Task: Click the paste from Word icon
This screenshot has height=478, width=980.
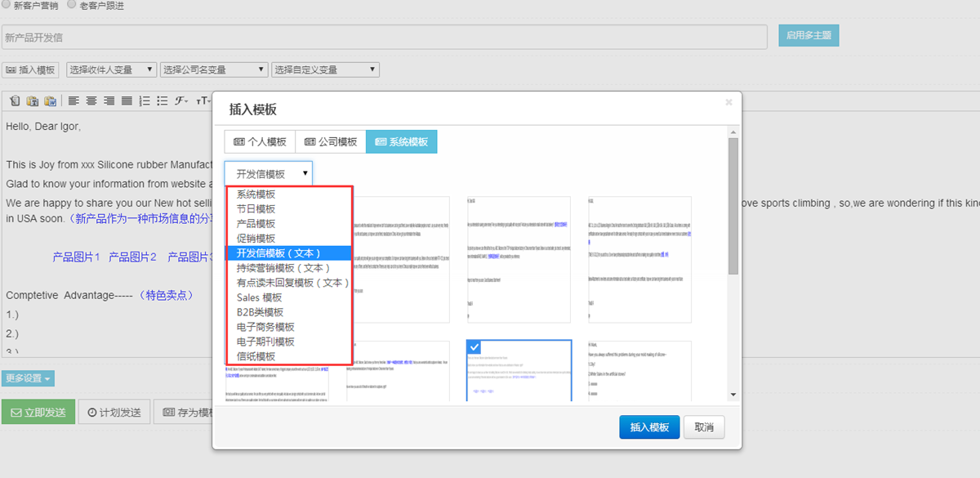Action: pyautogui.click(x=50, y=101)
